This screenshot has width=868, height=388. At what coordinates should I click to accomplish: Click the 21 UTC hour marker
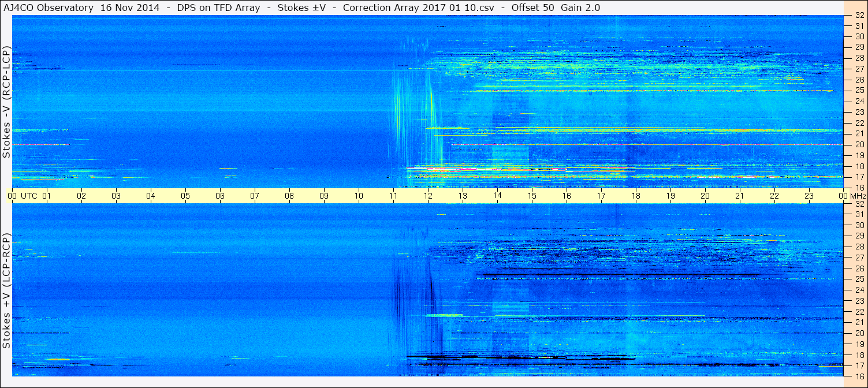740,196
